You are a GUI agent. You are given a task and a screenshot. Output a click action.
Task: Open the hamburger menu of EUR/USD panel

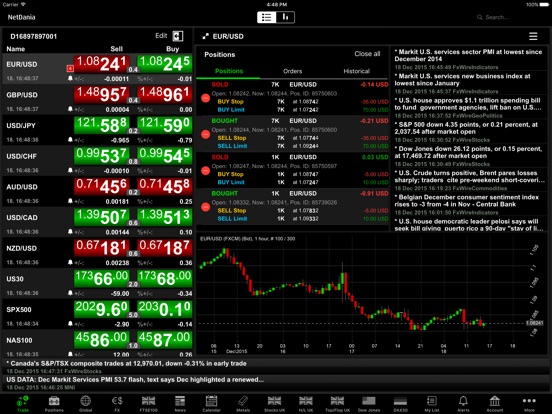533,36
